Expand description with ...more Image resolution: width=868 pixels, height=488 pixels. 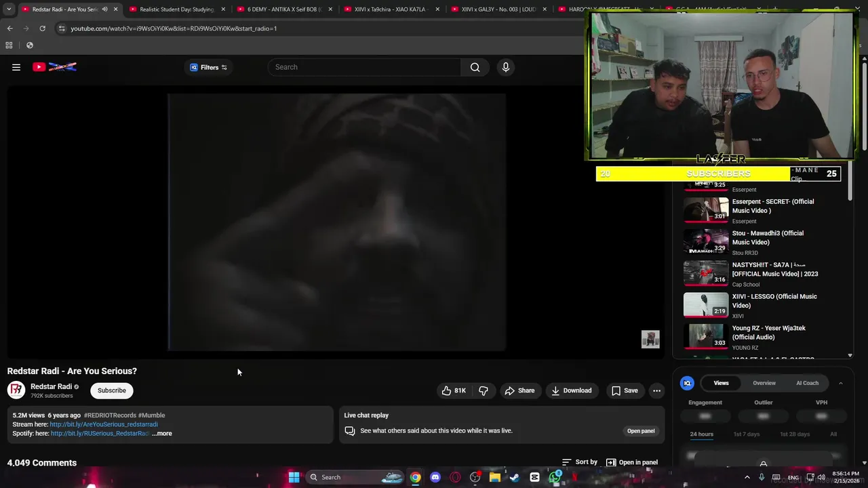[162, 434]
